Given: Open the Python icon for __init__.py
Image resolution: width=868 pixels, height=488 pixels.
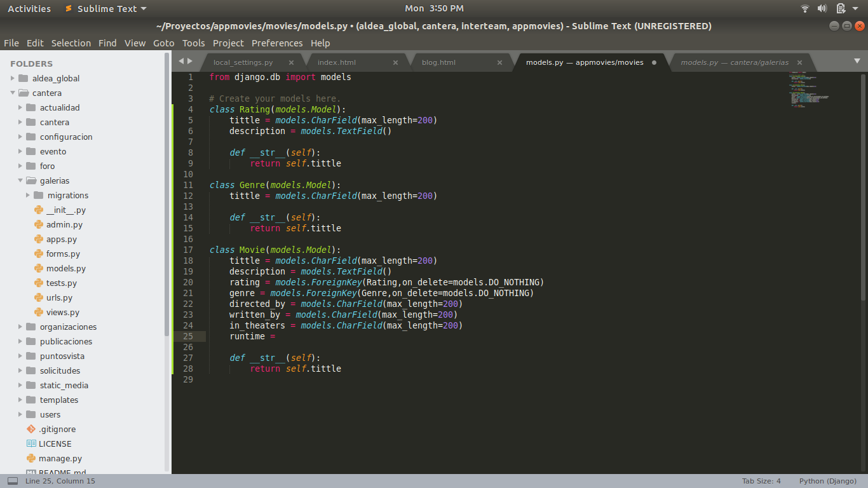Looking at the screenshot, I should pyautogui.click(x=39, y=210).
